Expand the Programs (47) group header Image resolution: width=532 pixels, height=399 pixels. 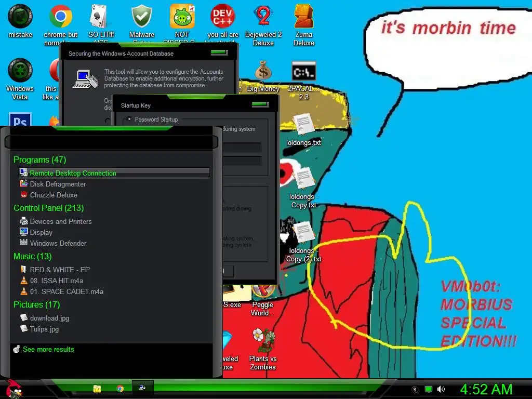coord(39,159)
